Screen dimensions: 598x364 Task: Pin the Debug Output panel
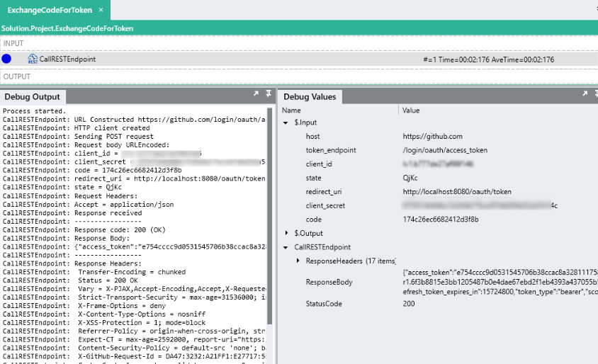[x=269, y=93]
